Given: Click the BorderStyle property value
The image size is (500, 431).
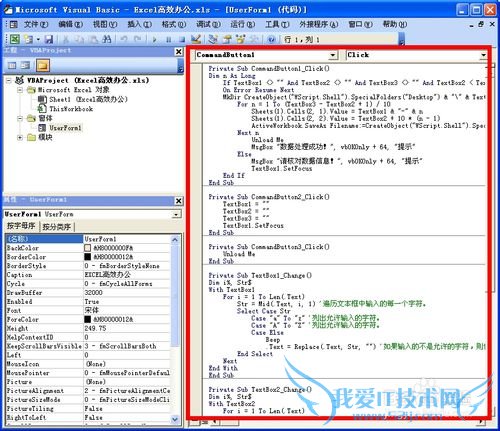Looking at the screenshot, I should 127,266.
